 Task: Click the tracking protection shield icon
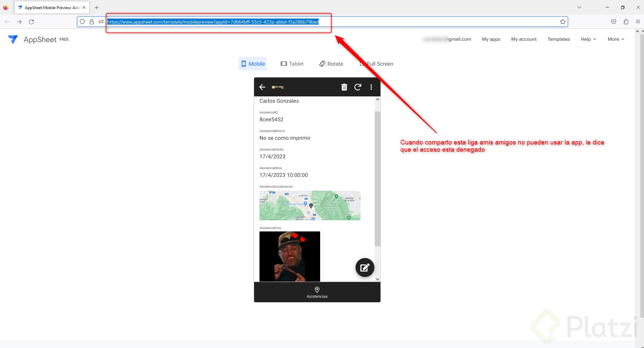82,22
